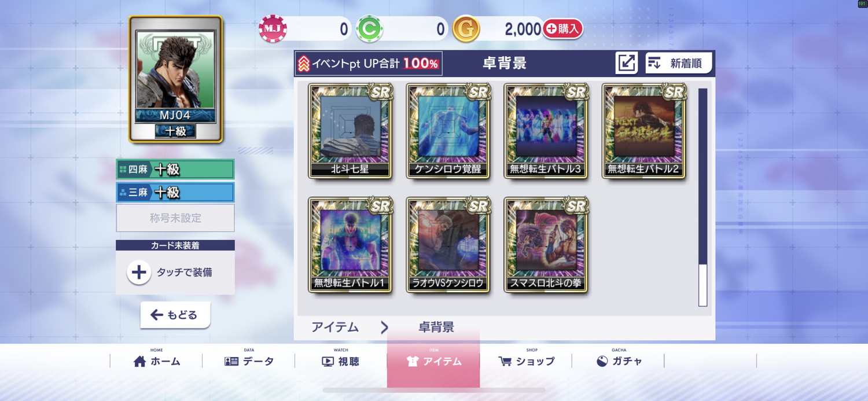The image size is (868, 401).
Task: Click the MJ chip currency icon
Action: (x=273, y=28)
